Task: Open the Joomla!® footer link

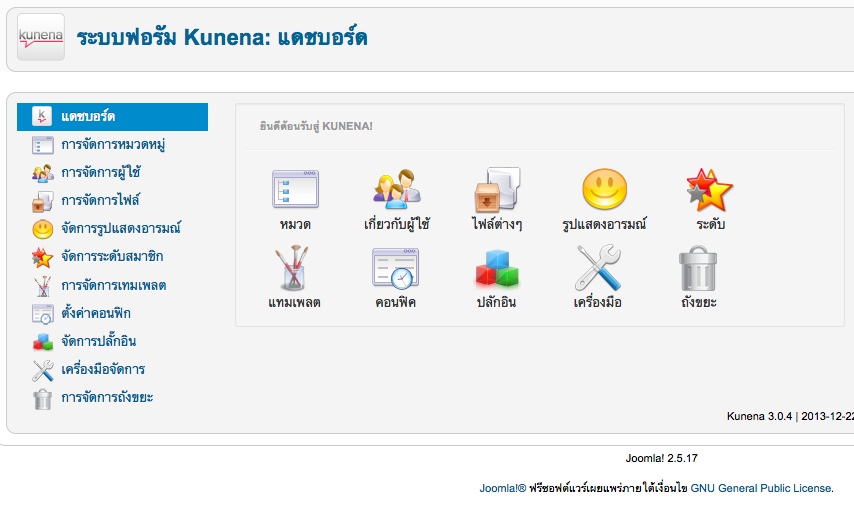Action: (503, 488)
